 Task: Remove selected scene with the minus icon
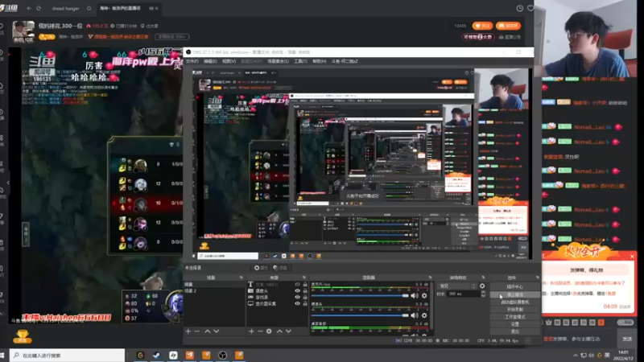tap(196, 331)
